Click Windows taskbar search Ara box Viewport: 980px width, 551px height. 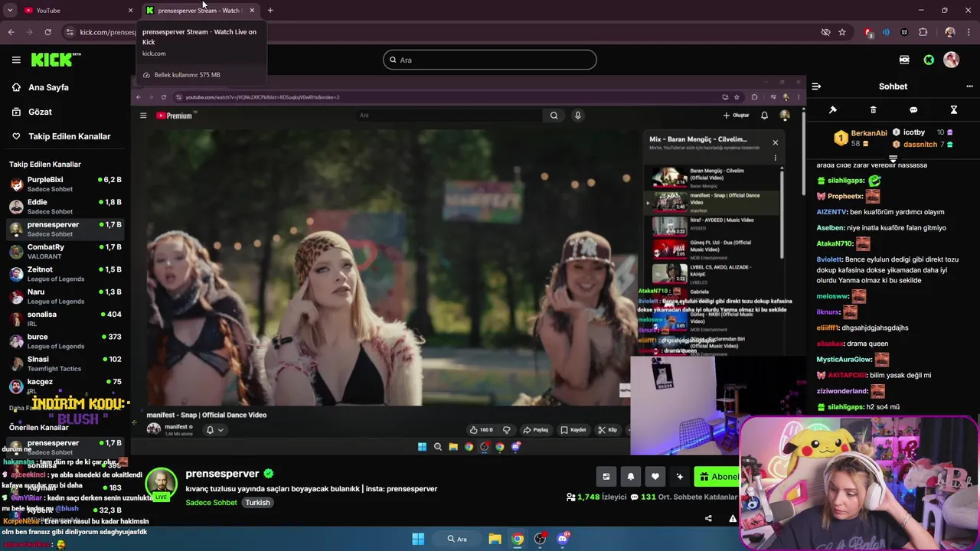pos(457,539)
